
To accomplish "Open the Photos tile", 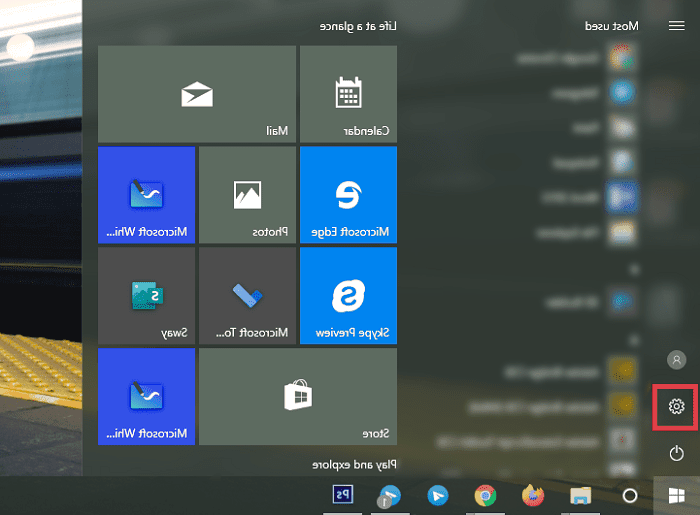I will [247, 194].
